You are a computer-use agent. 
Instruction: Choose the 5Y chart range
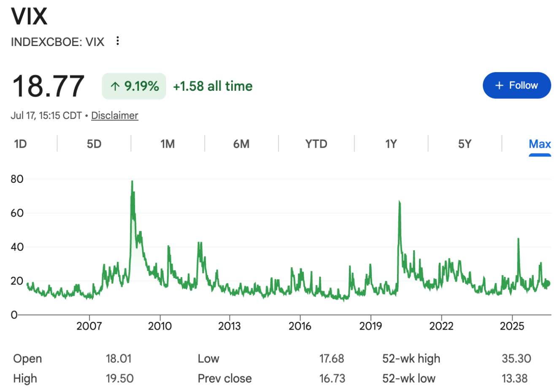[465, 144]
